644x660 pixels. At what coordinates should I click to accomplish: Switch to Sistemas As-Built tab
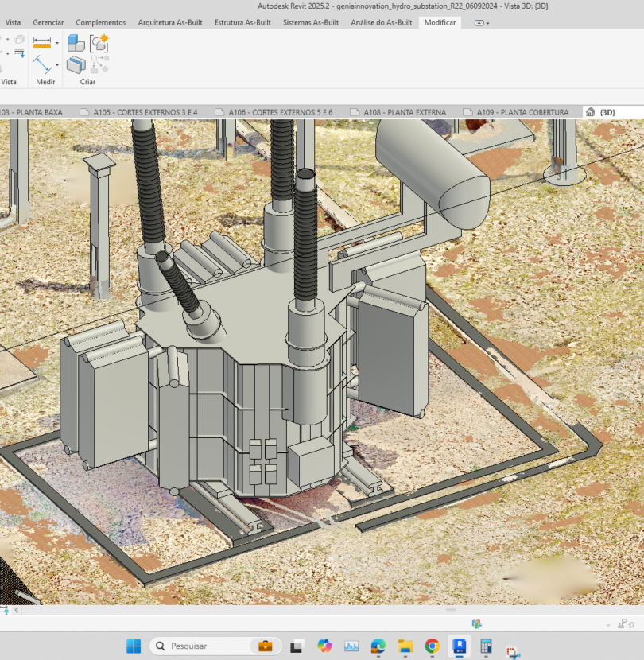point(311,23)
